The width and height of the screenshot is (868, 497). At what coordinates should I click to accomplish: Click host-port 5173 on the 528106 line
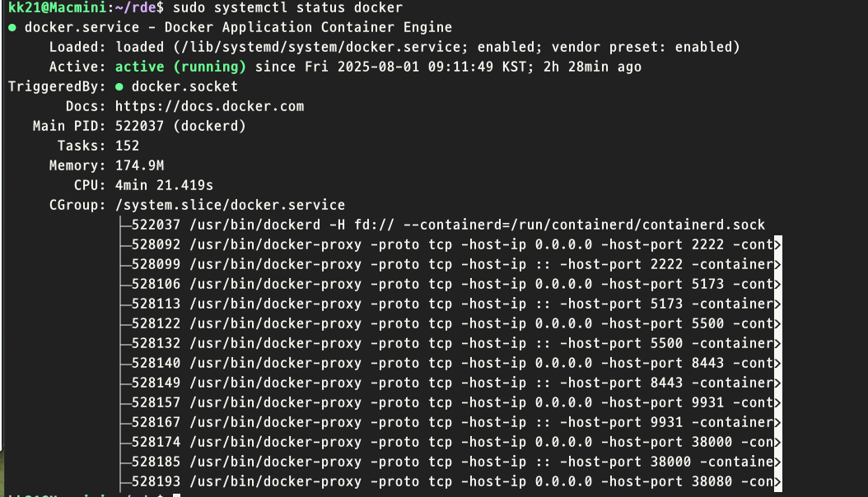(707, 284)
